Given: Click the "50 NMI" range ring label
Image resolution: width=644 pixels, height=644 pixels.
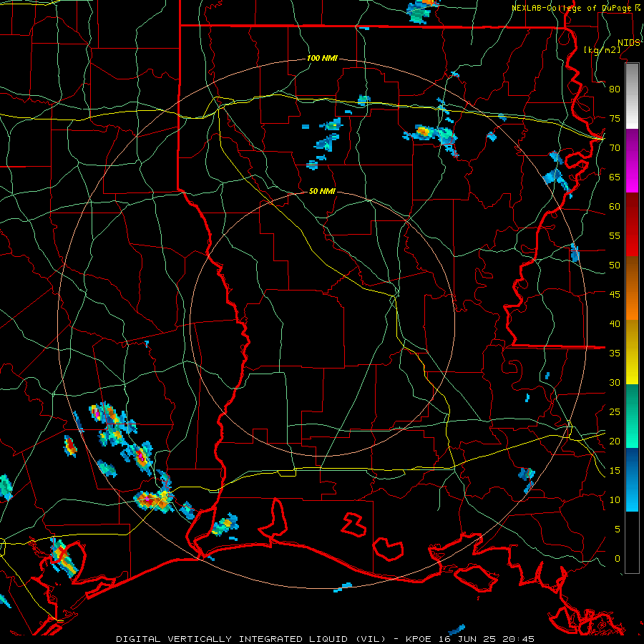Looking at the screenshot, I should pos(322,191).
